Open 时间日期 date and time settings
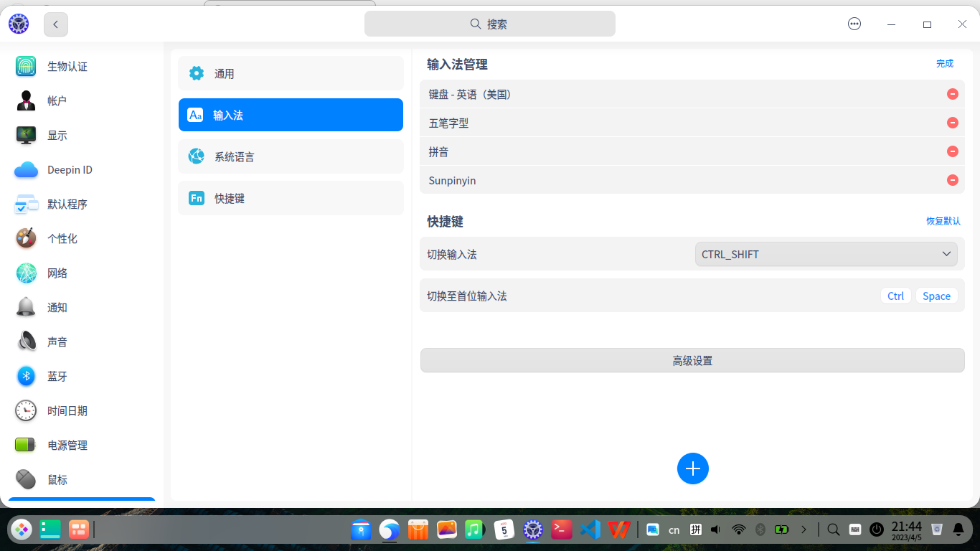980x551 pixels. [x=67, y=410]
